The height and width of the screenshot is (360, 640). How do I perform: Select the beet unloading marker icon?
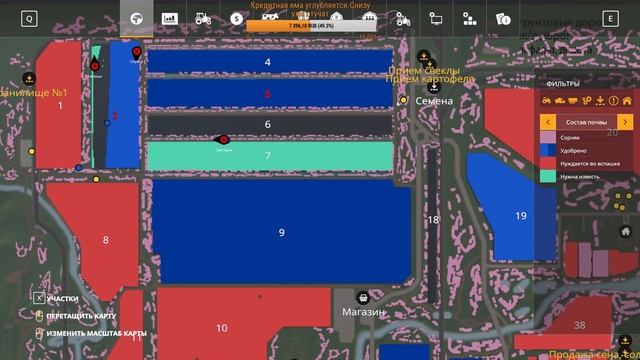424,56
